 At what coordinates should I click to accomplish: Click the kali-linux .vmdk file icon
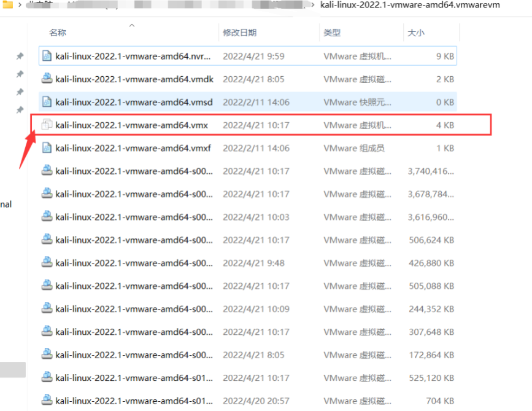(x=47, y=79)
